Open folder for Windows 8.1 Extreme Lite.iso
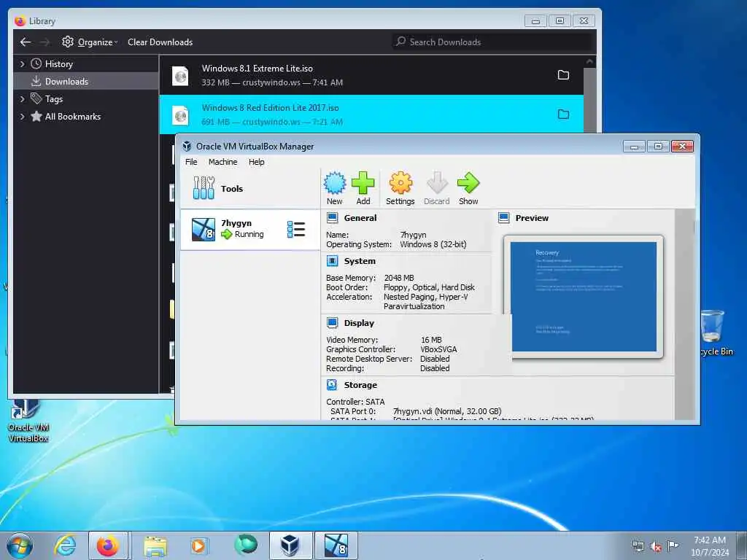This screenshot has height=560, width=747. click(x=563, y=75)
